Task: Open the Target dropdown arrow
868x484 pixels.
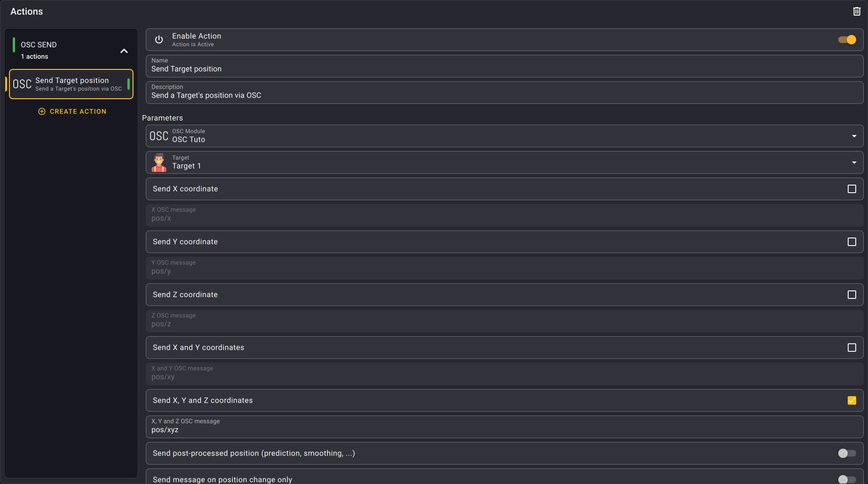Action: 854,162
